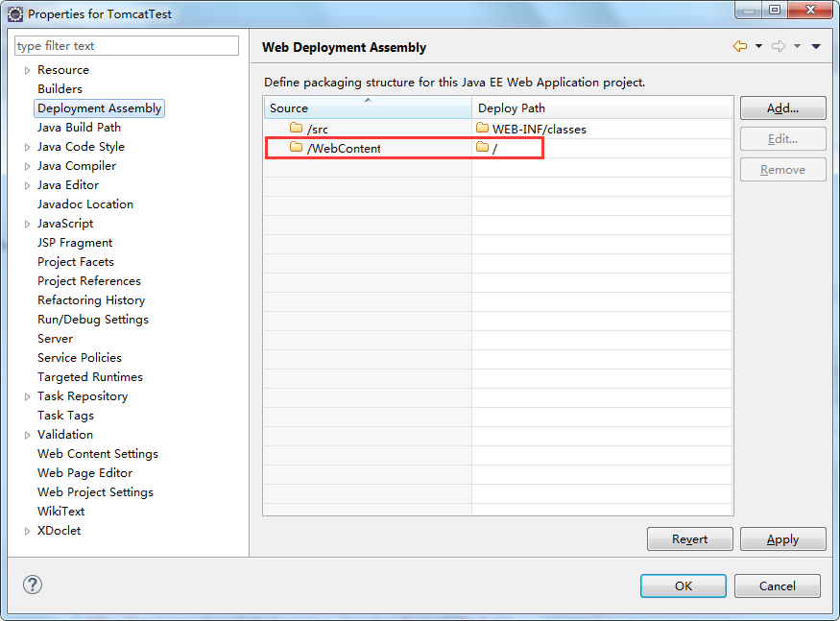Screen dimensions: 840x621
Task: Click the forward navigation arrow icon
Action: tap(779, 47)
